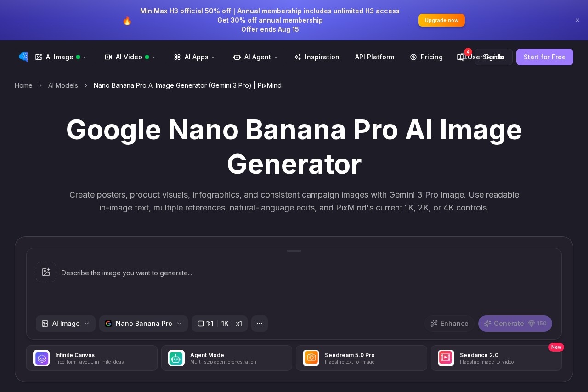
Task: Click the Upgrade now button
Action: [441, 20]
